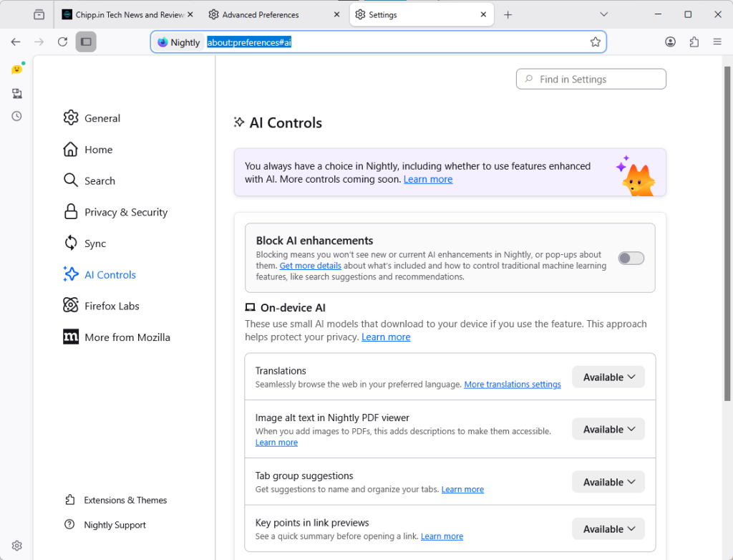Open new tab with plus icon
This screenshot has width=733, height=560.
click(x=508, y=14)
